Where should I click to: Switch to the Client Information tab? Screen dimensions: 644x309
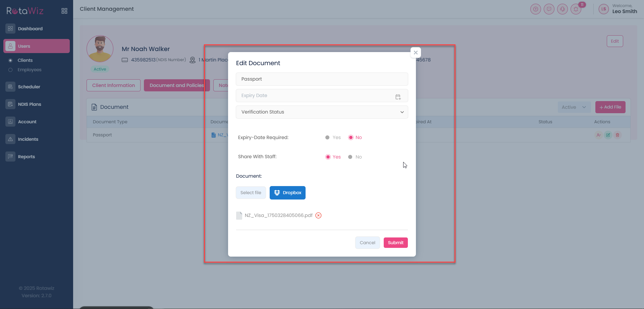[x=113, y=85]
